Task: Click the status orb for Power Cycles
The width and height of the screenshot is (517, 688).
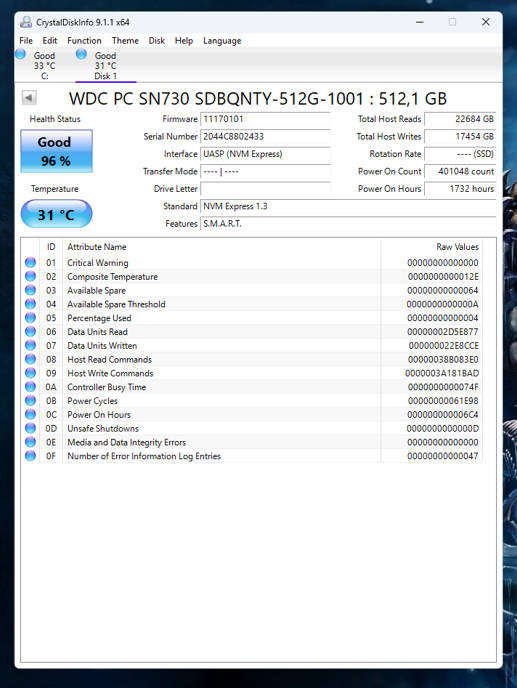Action: pyautogui.click(x=30, y=401)
